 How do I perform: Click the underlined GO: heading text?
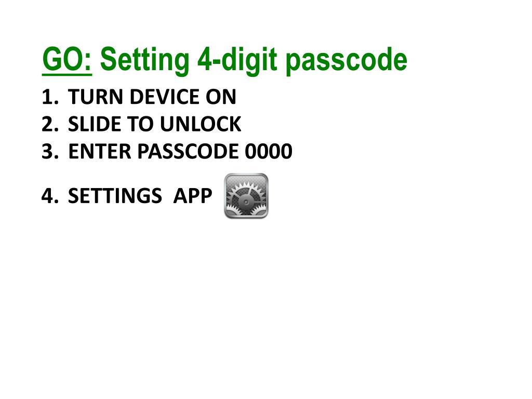(67, 60)
